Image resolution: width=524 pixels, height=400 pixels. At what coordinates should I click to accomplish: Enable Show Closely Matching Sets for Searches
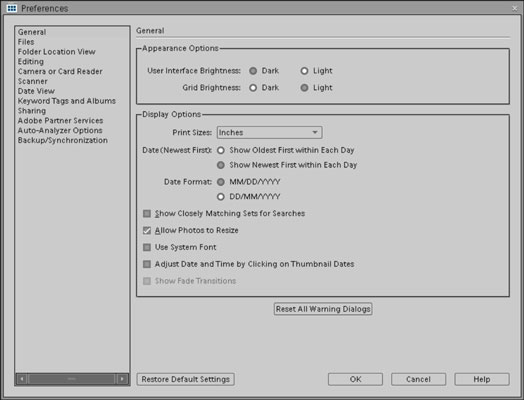tap(147, 214)
